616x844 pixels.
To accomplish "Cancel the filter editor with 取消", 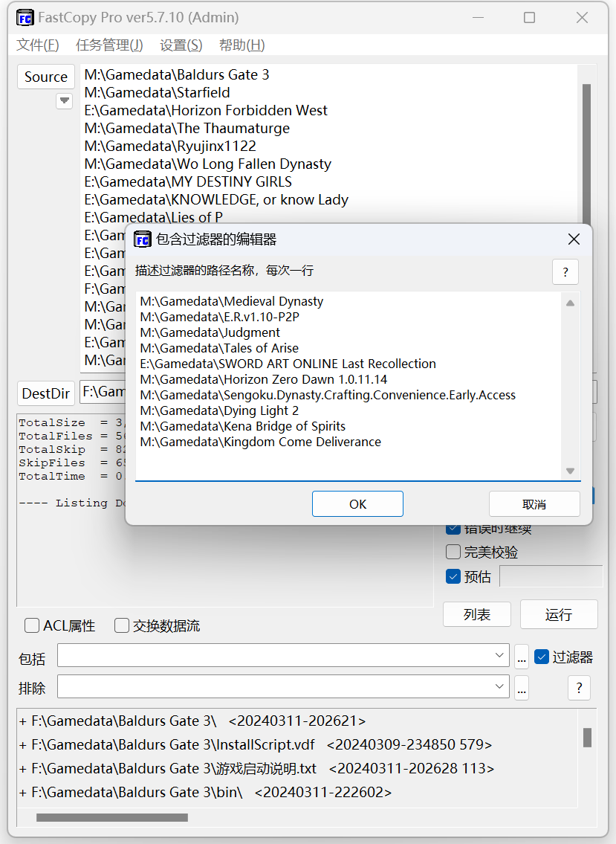I will click(534, 504).
